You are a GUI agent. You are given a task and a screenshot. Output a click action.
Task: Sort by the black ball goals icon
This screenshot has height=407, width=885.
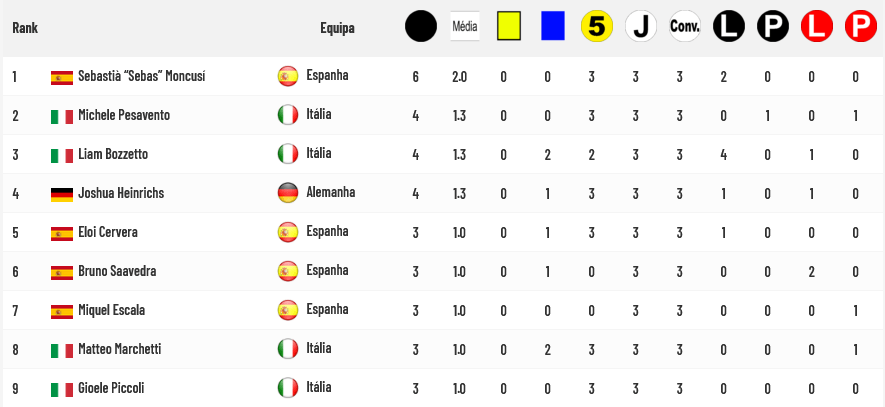click(420, 26)
